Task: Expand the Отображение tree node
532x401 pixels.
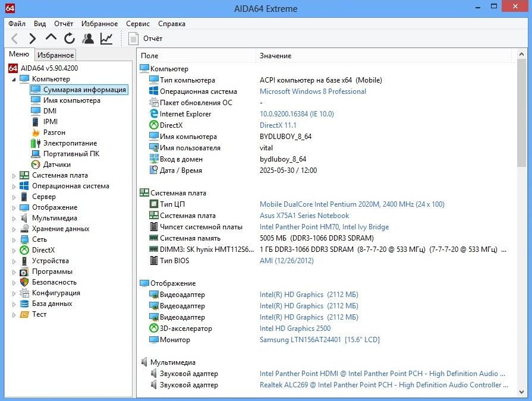Action: 14,208
